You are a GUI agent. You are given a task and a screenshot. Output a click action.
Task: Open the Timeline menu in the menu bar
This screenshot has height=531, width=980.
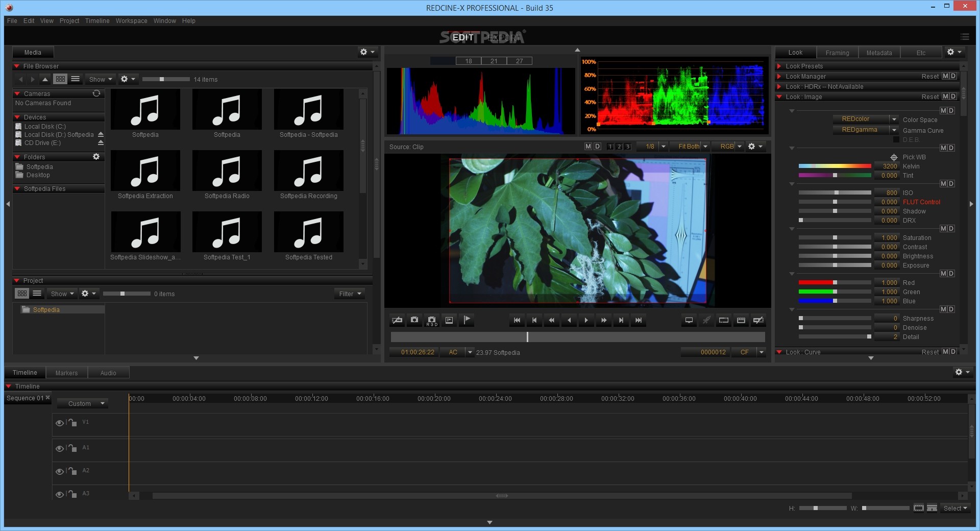coord(97,21)
